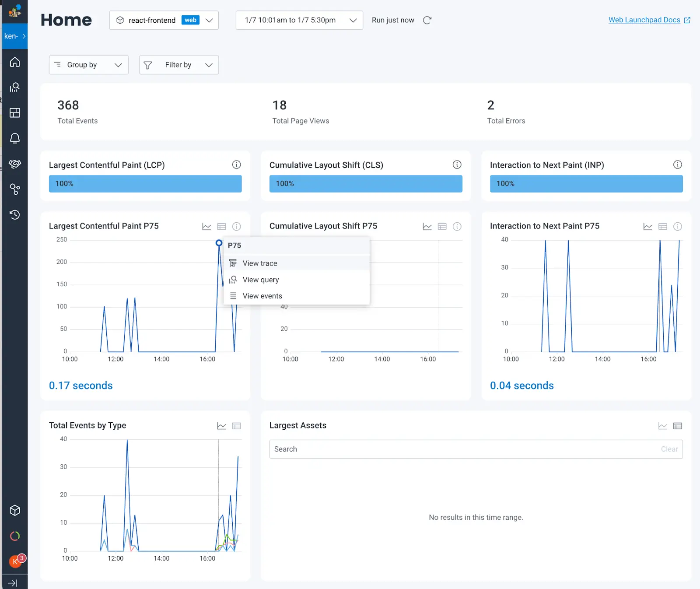
Task: Open the History clock icon in sidebar
Action: (x=15, y=215)
